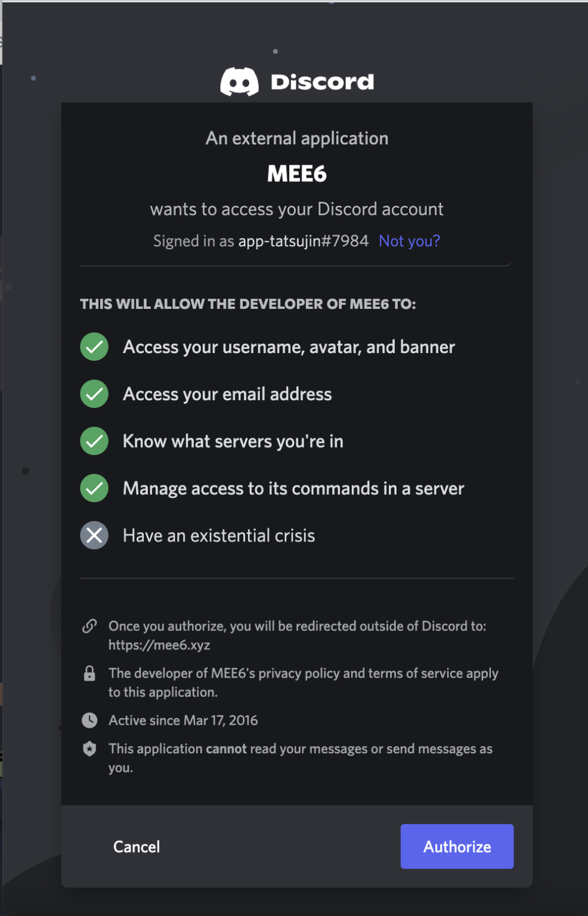This screenshot has width=588, height=916.
Task: Click the shield star icon beside messages notice
Action: click(89, 749)
